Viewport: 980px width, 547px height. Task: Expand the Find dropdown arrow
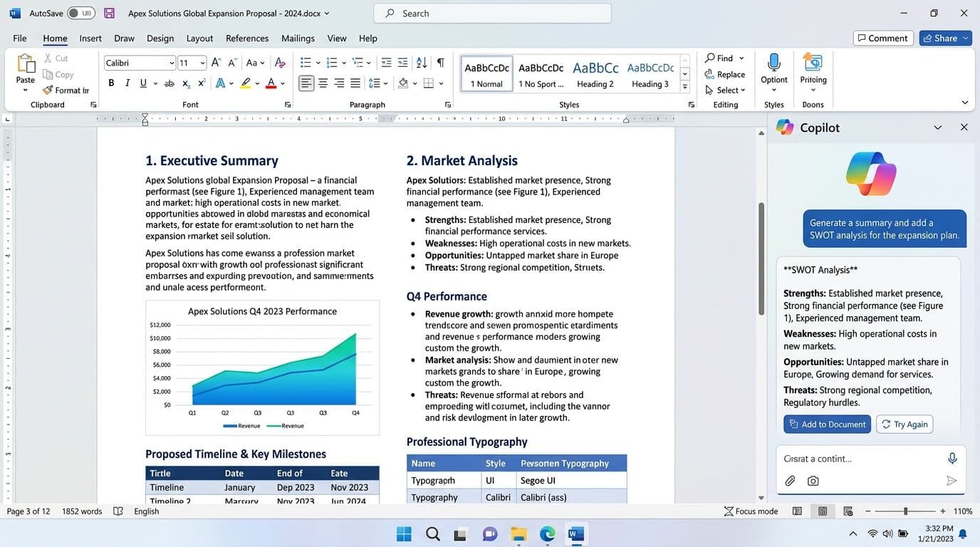click(741, 58)
